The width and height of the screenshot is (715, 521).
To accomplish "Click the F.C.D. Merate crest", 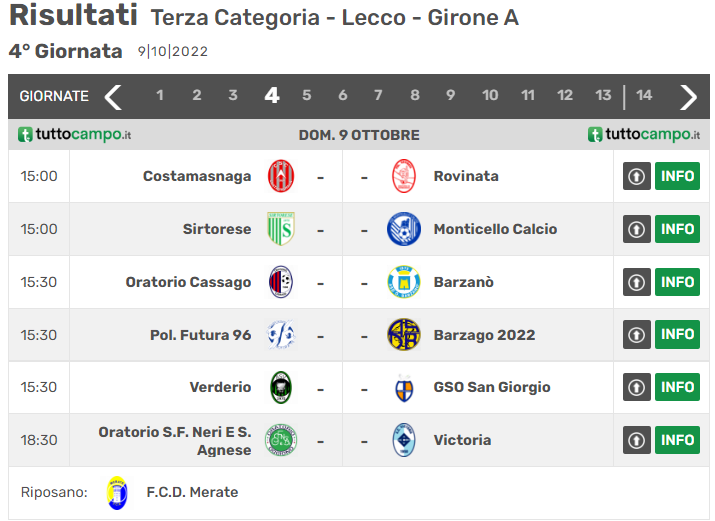I will pos(117,493).
